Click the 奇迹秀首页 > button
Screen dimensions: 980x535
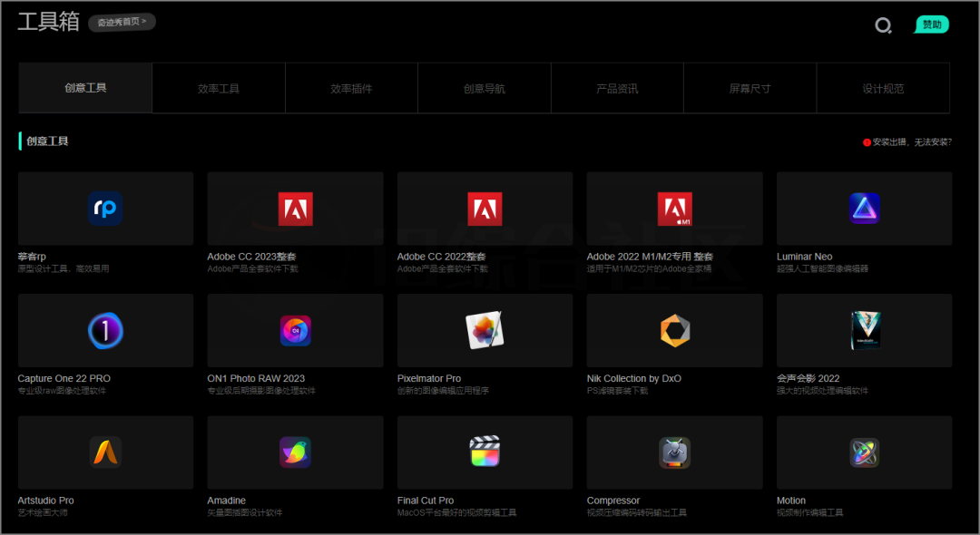pyautogui.click(x=122, y=22)
